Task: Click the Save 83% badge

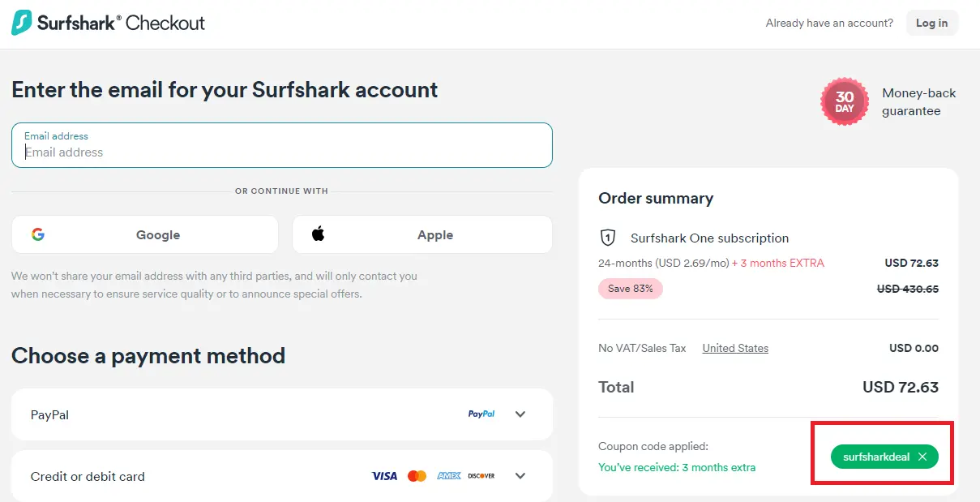Action: (x=630, y=288)
